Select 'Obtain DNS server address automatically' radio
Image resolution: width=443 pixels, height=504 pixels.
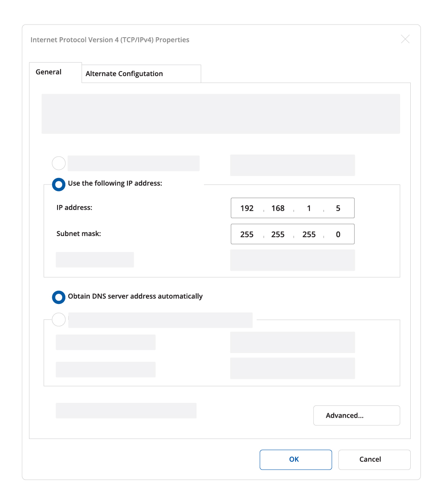point(59,297)
